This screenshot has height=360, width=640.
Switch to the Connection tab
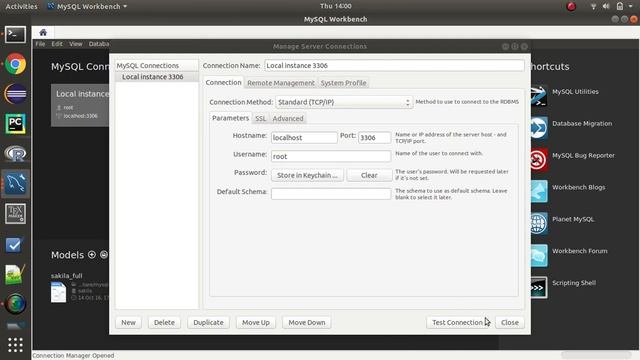coord(223,82)
